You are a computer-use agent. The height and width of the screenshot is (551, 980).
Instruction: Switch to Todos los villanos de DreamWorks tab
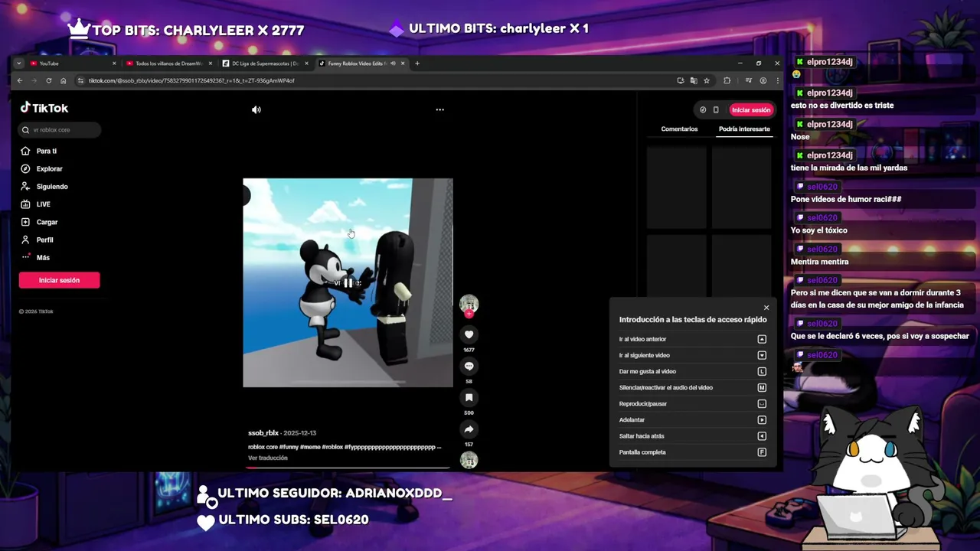pos(168,64)
